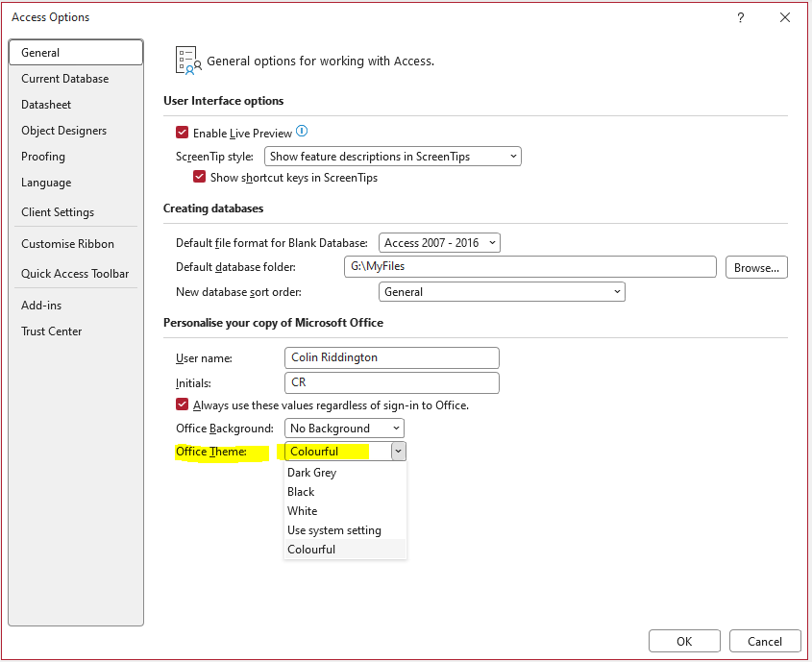The width and height of the screenshot is (812, 662).
Task: Open Language options
Action: [x=76, y=183]
